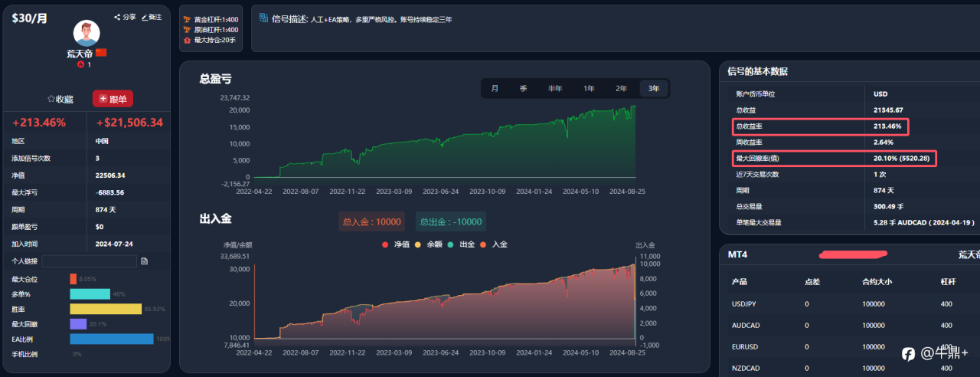Screen dimensions: 980x377
Task: Click the 信号描述 description icon
Action: (263, 18)
